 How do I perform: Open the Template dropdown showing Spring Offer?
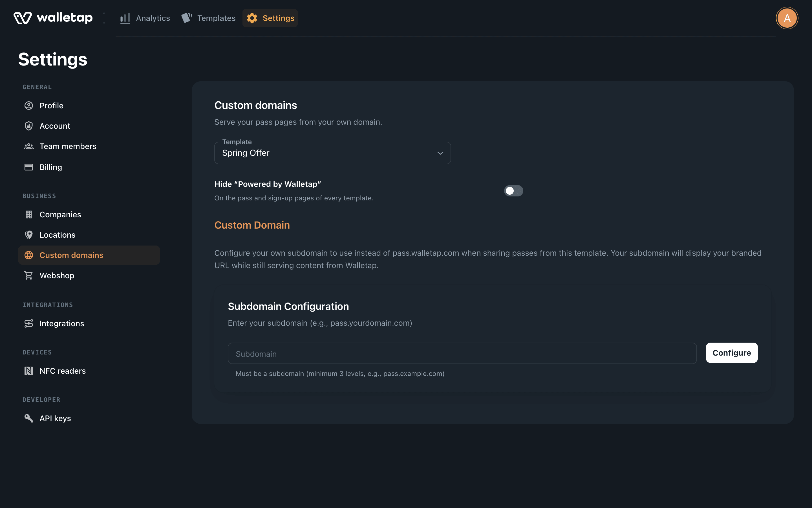pyautogui.click(x=332, y=153)
